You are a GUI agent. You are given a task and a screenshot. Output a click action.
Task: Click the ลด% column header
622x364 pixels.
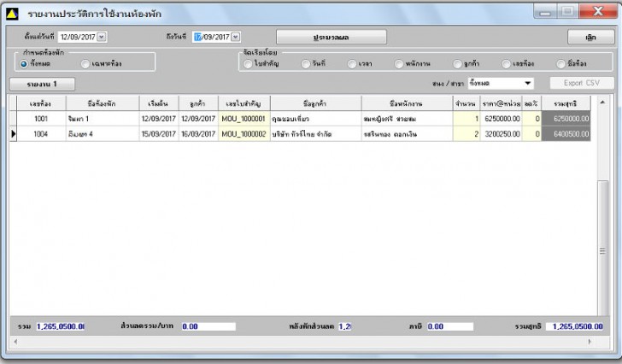[x=531, y=103]
